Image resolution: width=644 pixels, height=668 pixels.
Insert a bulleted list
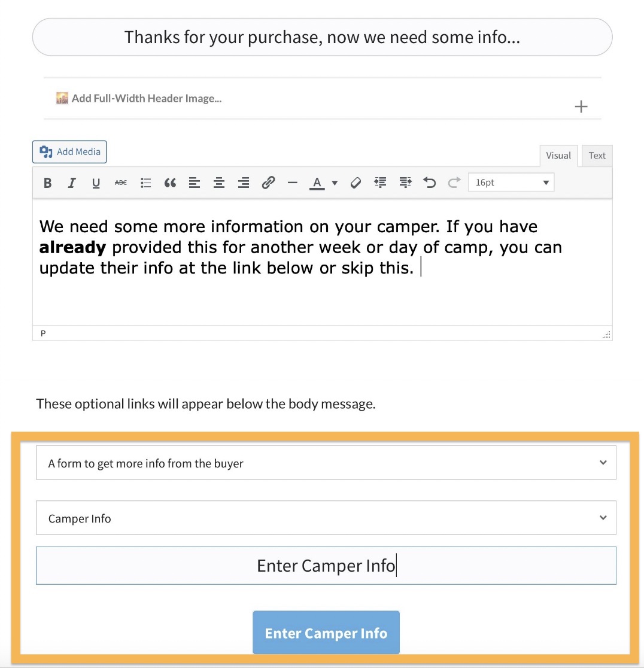[x=145, y=183]
